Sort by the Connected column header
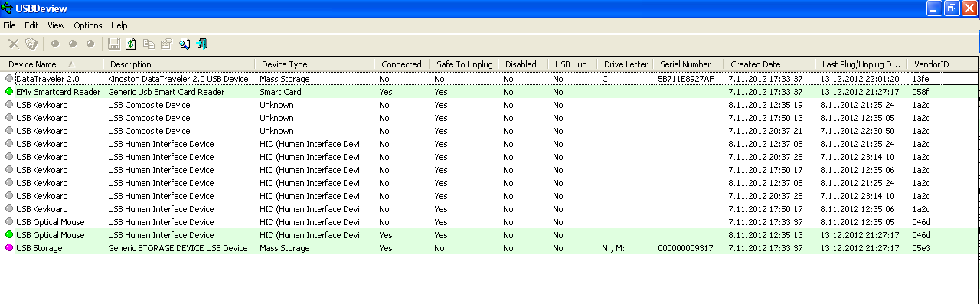The width and height of the screenshot is (980, 304). tap(401, 64)
